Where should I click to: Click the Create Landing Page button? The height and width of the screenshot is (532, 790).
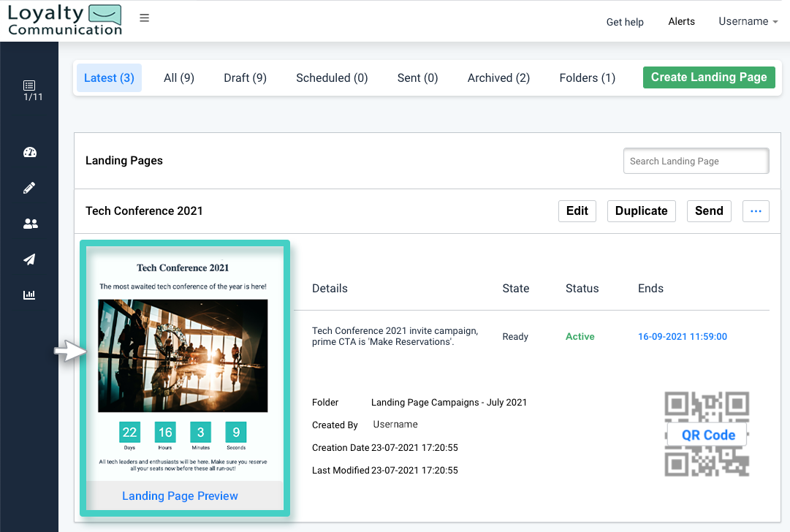pyautogui.click(x=709, y=77)
